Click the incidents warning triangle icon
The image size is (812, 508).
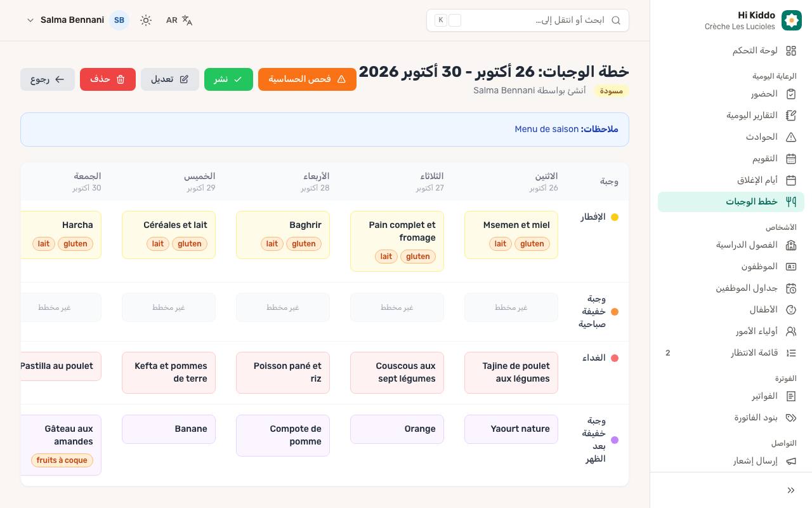tap(791, 137)
